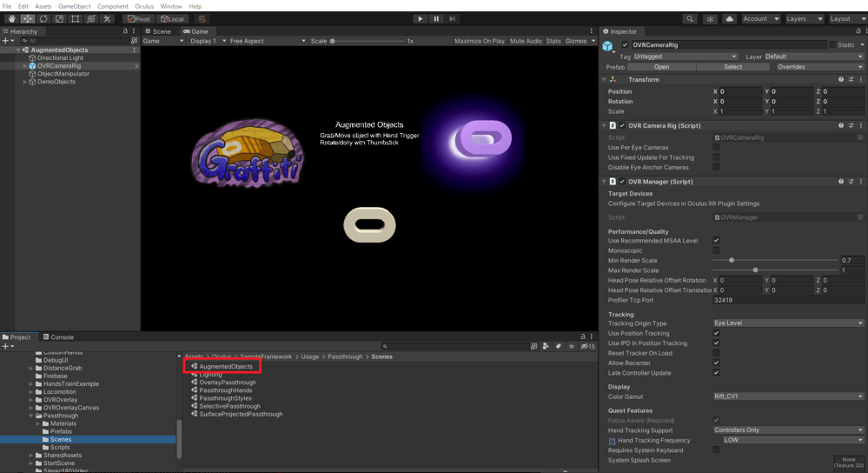
Task: Open OVR Manager component help icon
Action: 841,182
